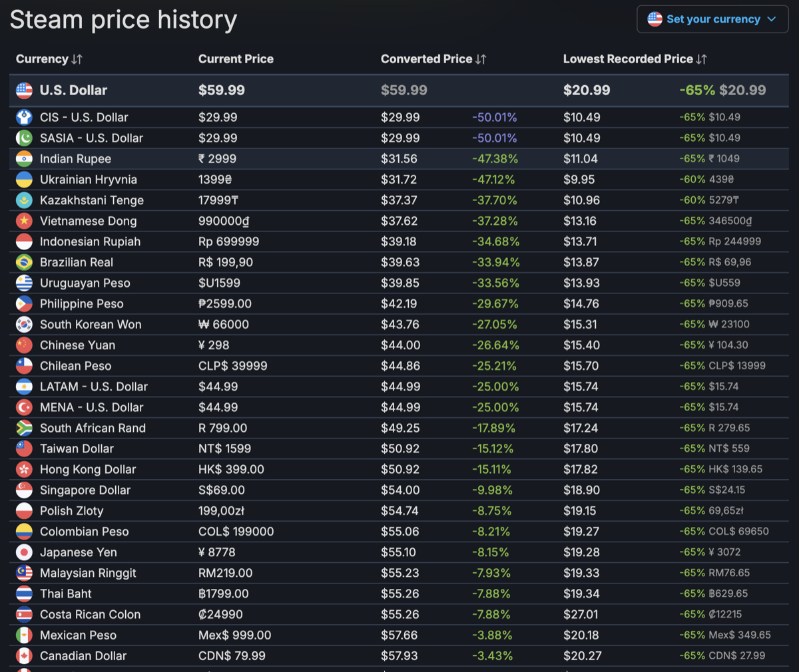
Task: Sort table by Currency column
Action: pos(49,59)
